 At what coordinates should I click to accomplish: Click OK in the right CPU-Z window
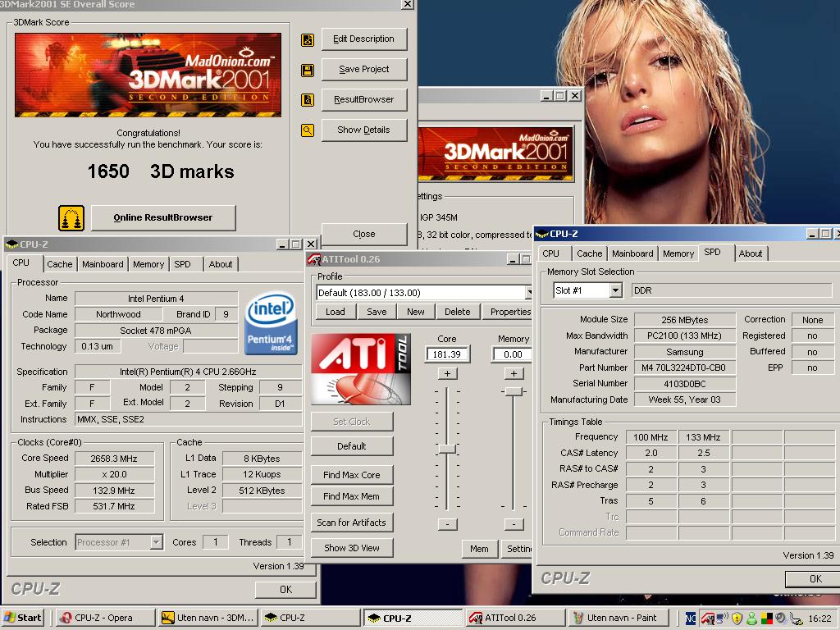tap(813, 578)
